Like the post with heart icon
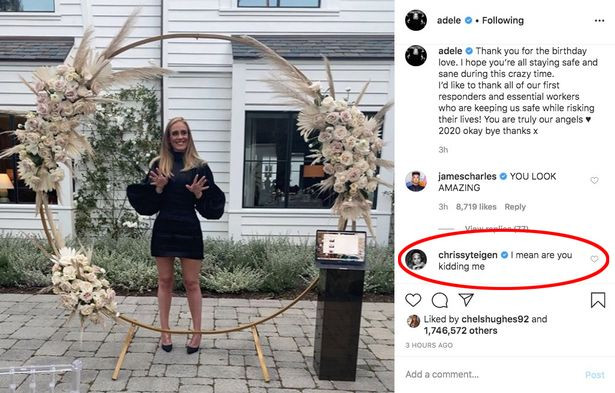 [x=413, y=300]
